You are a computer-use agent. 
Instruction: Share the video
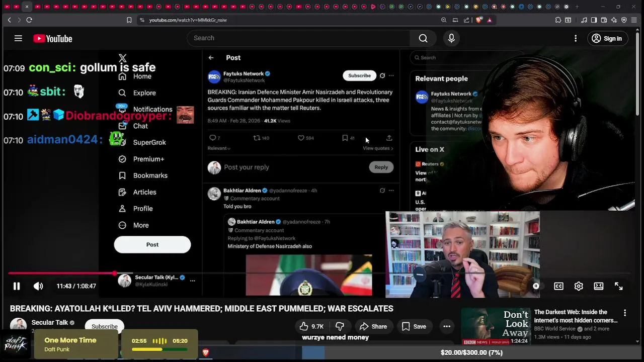[373, 326]
